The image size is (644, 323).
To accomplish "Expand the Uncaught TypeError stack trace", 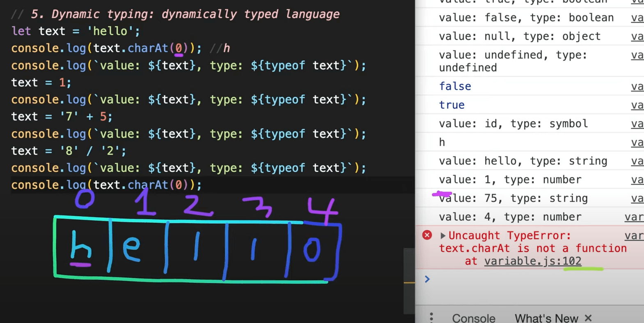I will [442, 235].
